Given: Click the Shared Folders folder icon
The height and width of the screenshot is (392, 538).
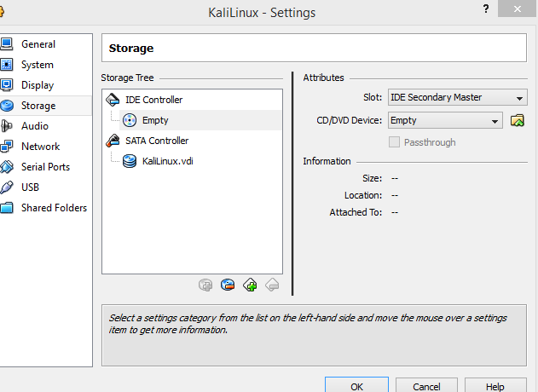Looking at the screenshot, I should [7, 208].
